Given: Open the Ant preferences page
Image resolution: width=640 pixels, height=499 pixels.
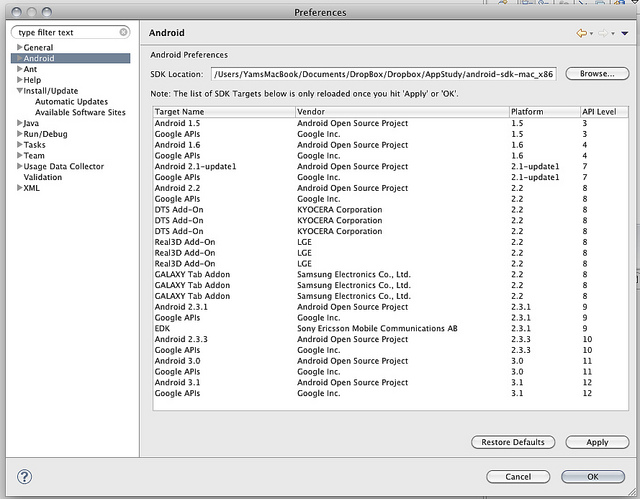Looking at the screenshot, I should [x=30, y=69].
